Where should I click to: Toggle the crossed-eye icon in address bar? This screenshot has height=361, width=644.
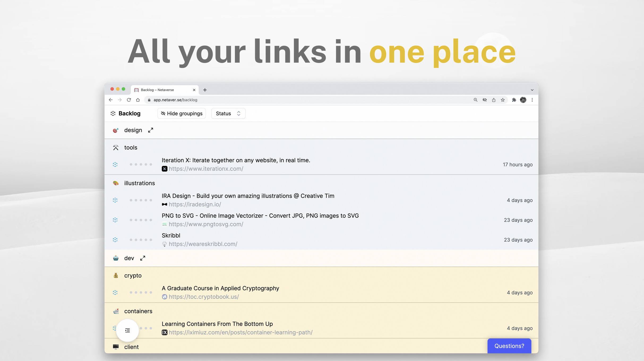pos(484,100)
